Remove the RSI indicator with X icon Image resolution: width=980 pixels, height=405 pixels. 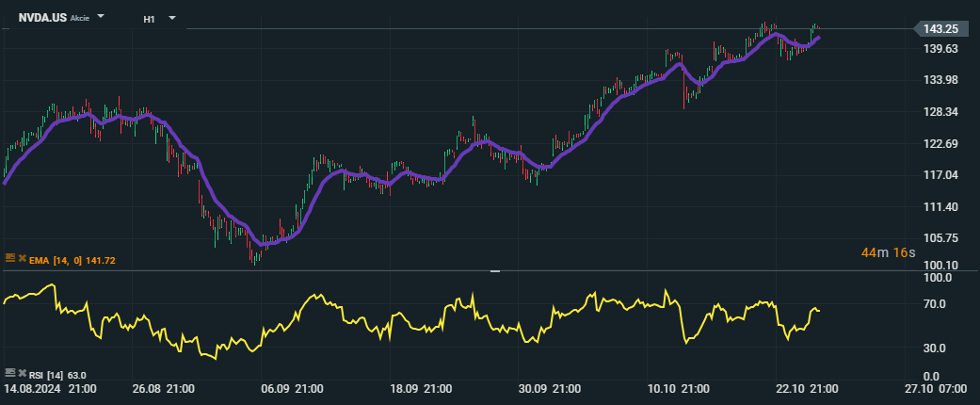[20, 373]
